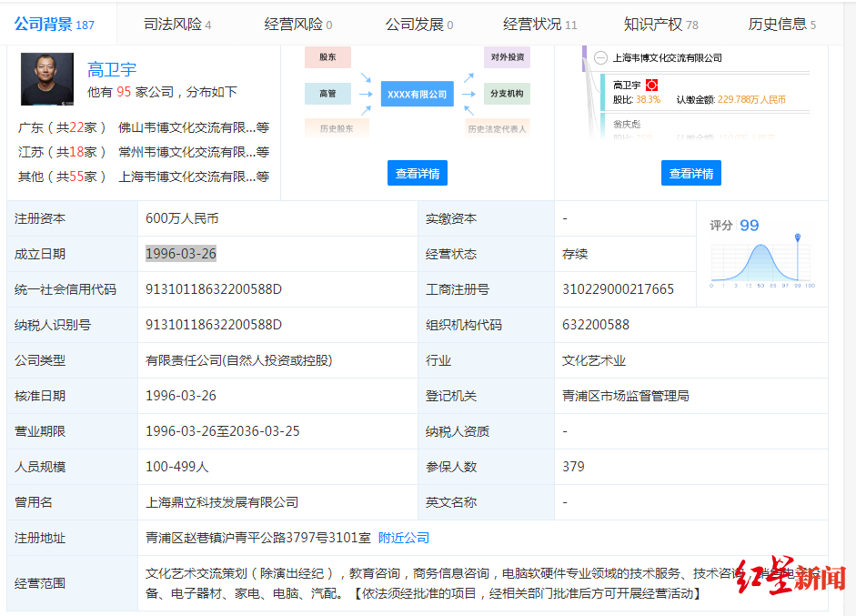Click the 统一社会信用代码 value 91310118632200588D
Viewport: 856px width, 616px height.
[214, 289]
